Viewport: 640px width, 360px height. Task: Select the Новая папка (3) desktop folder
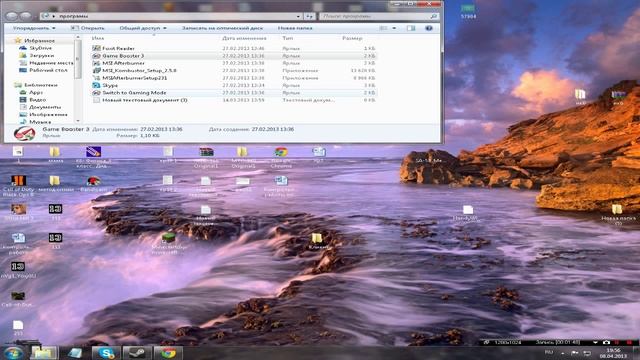pyautogui.click(x=618, y=215)
